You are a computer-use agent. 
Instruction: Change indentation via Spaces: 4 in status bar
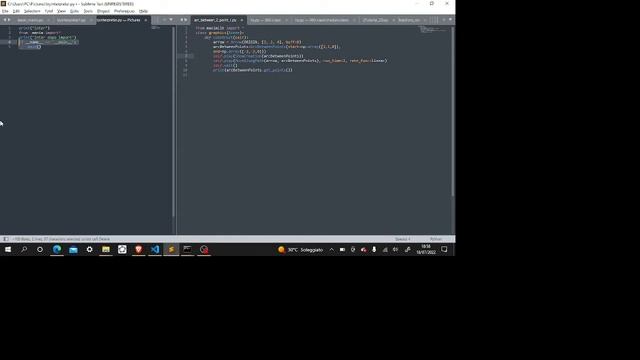[402, 239]
